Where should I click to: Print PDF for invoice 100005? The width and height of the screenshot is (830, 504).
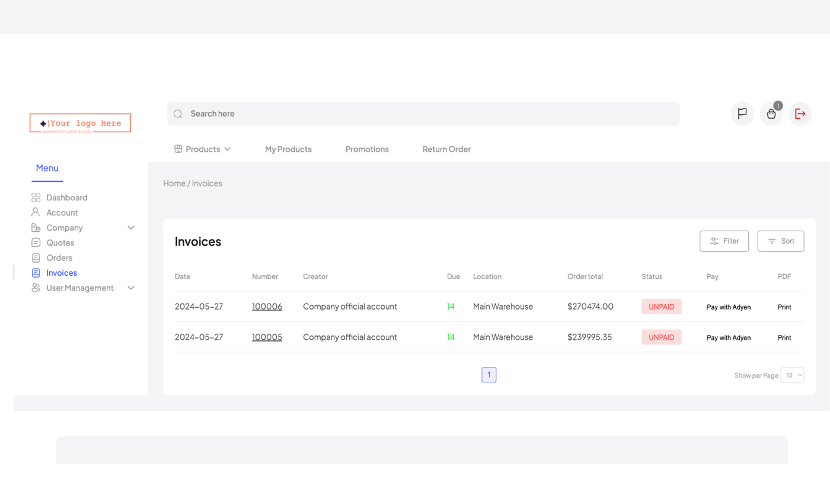click(x=784, y=337)
